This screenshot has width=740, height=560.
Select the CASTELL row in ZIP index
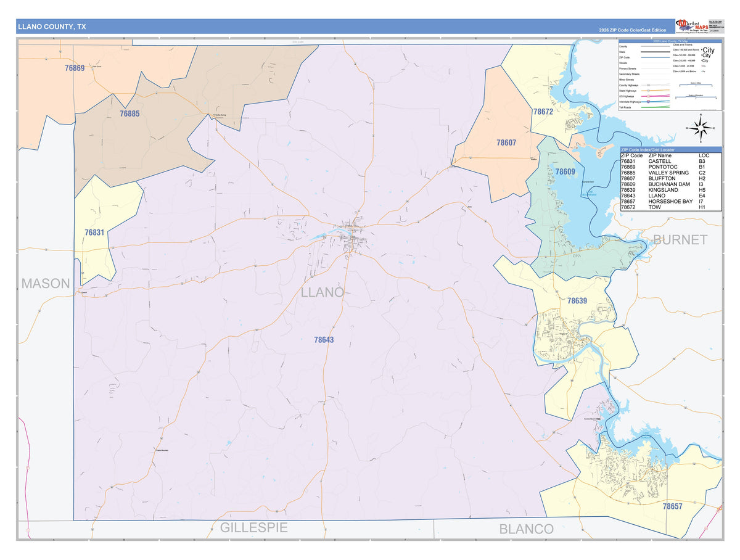[670, 162]
